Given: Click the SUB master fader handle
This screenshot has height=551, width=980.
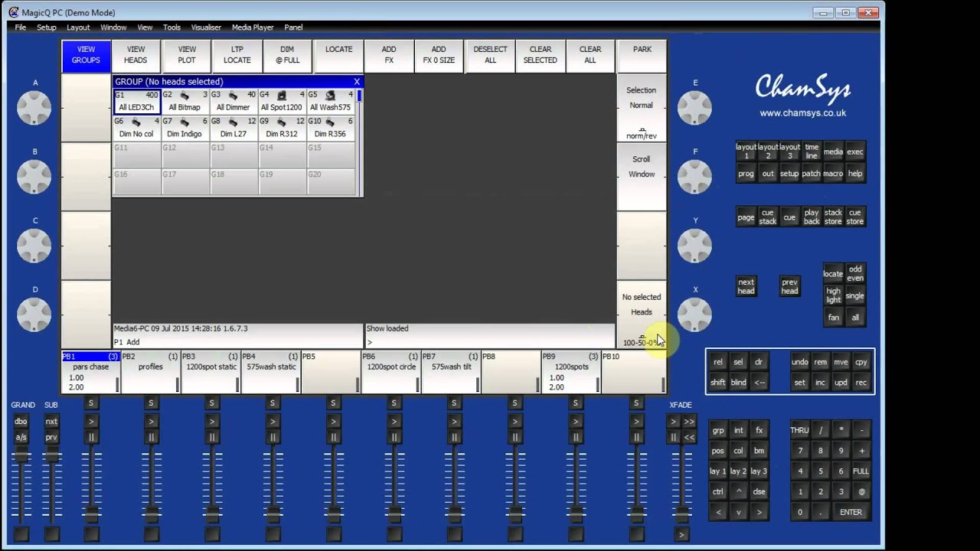Looking at the screenshot, I should click(x=51, y=457).
